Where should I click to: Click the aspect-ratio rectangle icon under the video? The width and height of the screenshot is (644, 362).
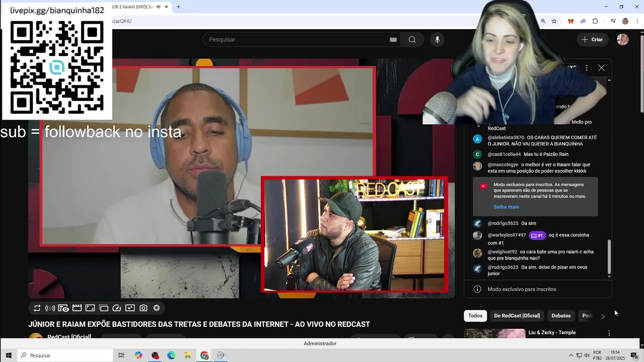click(90, 308)
